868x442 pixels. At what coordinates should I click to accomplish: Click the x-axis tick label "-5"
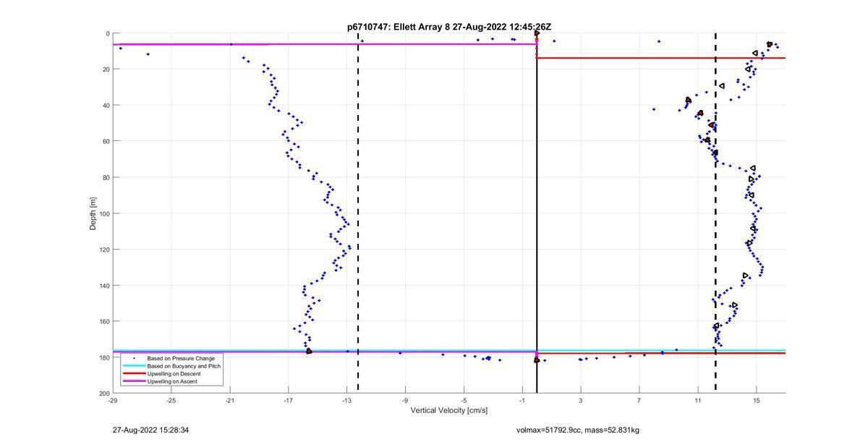click(x=464, y=400)
